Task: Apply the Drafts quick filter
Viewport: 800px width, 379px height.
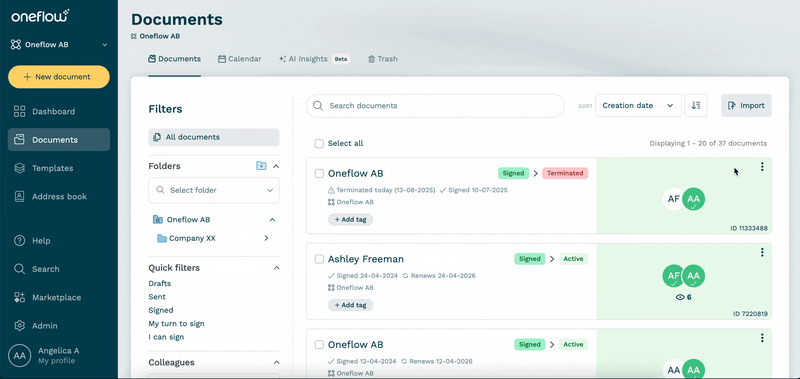Action: [160, 284]
